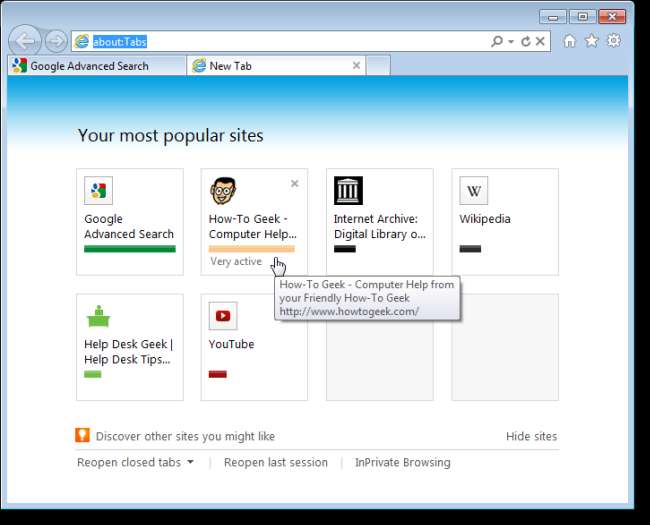Click the How-To Geek cartoon face icon
This screenshot has width=650, height=525.
pos(223,190)
